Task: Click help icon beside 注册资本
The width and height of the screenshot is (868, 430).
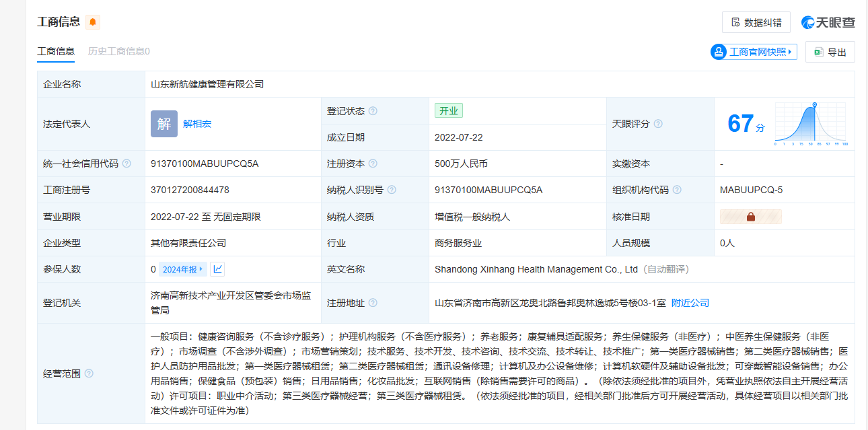Action: 373,164
